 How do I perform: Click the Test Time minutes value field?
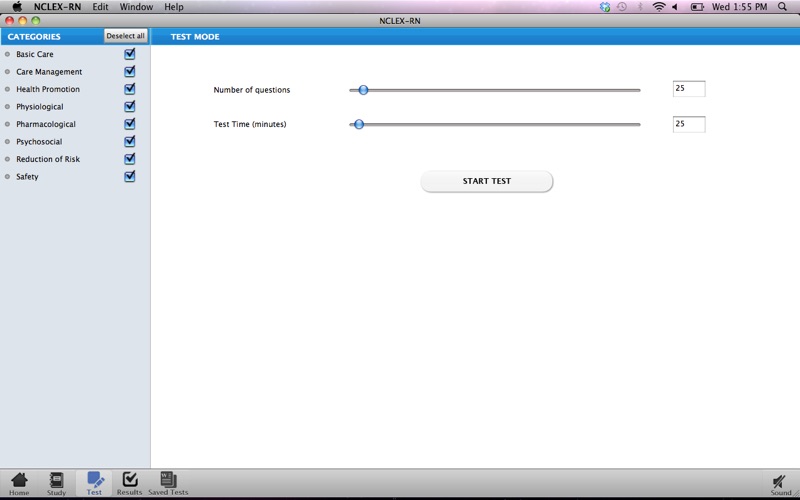coord(689,124)
